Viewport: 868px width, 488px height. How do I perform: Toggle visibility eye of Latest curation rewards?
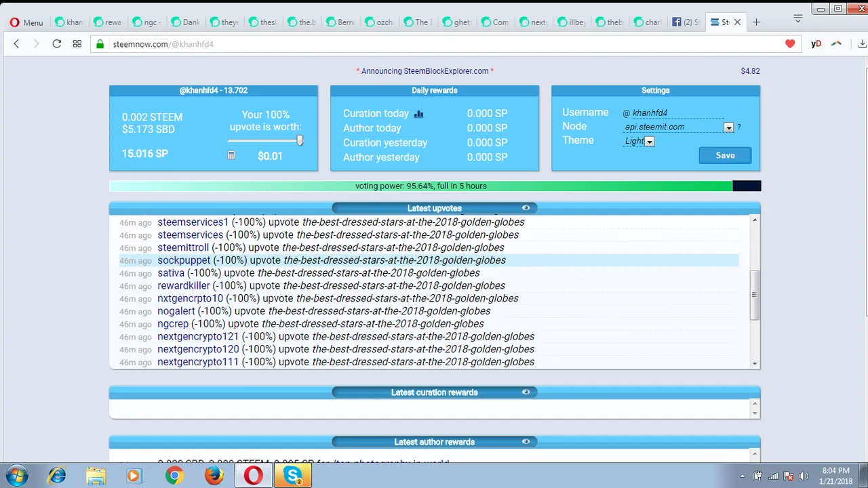tap(526, 392)
